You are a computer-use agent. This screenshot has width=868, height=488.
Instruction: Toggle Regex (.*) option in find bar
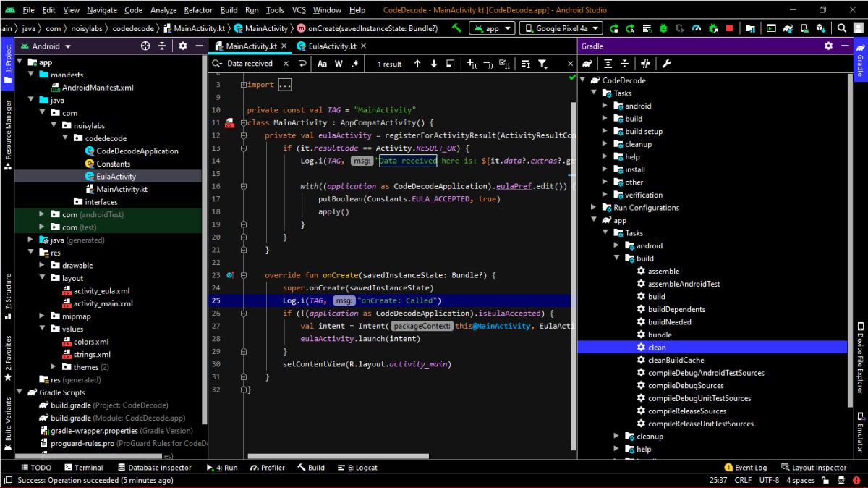pyautogui.click(x=355, y=64)
